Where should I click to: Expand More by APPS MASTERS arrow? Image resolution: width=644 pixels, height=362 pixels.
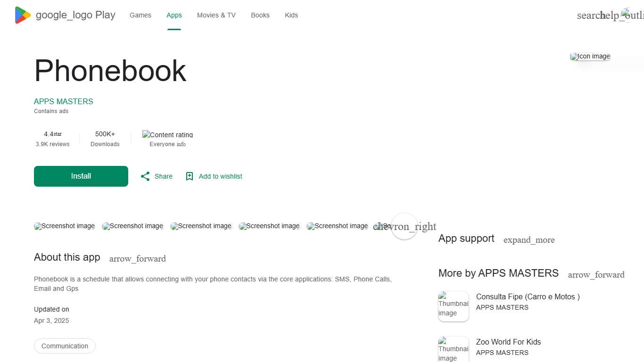[x=596, y=274]
